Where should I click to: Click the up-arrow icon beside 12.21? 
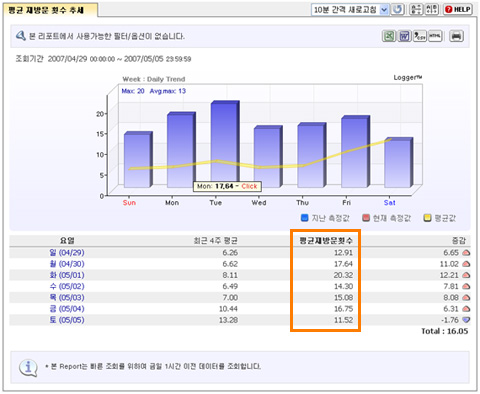pos(466,275)
